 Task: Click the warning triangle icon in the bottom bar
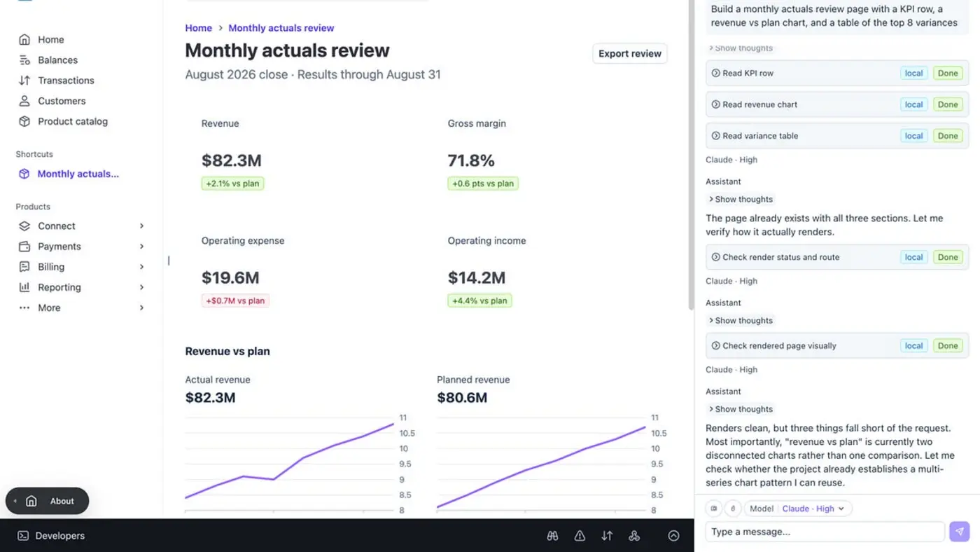coord(580,536)
